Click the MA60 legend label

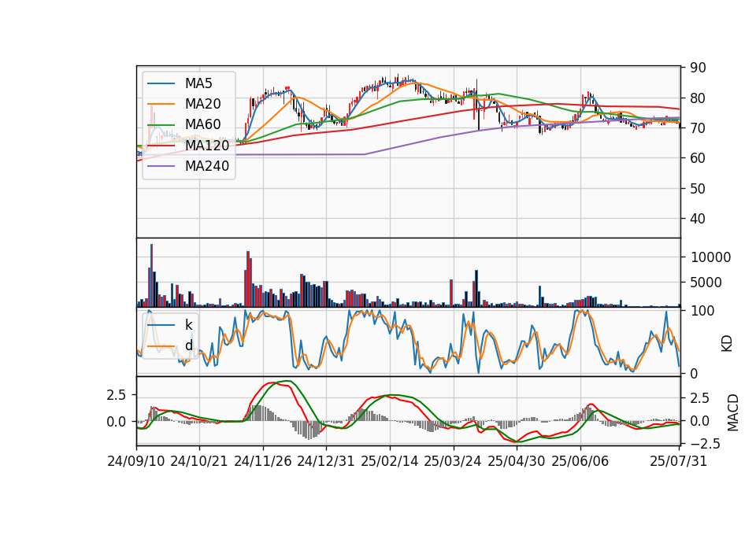pos(202,124)
